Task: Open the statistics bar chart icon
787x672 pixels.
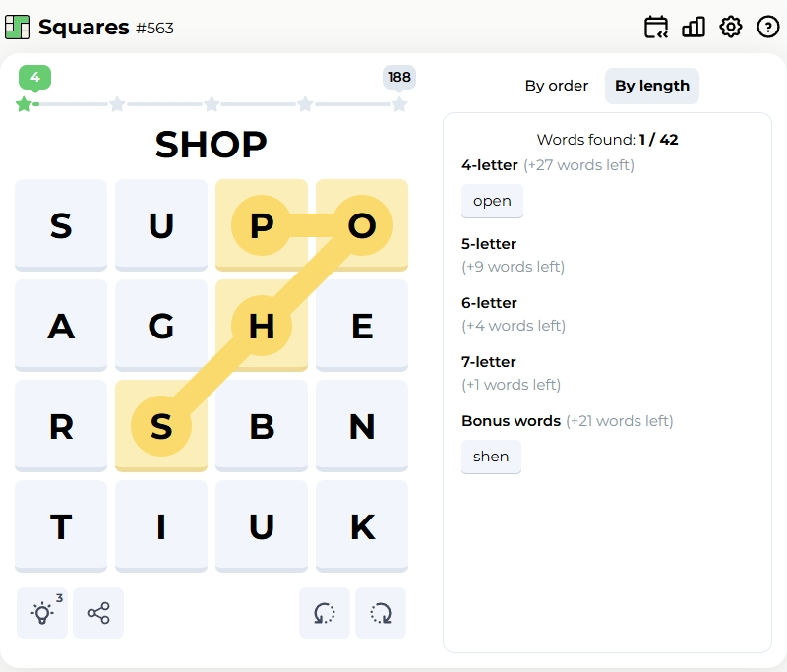Action: tap(694, 28)
